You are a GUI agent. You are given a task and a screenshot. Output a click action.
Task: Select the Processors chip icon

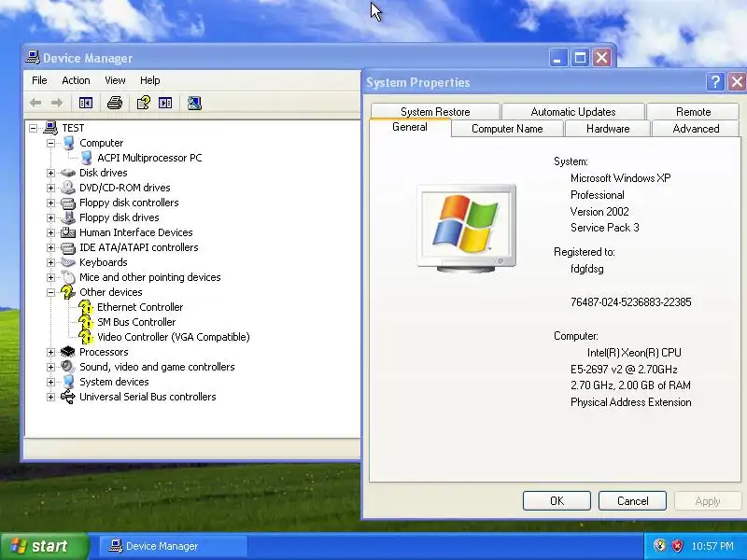pos(68,352)
